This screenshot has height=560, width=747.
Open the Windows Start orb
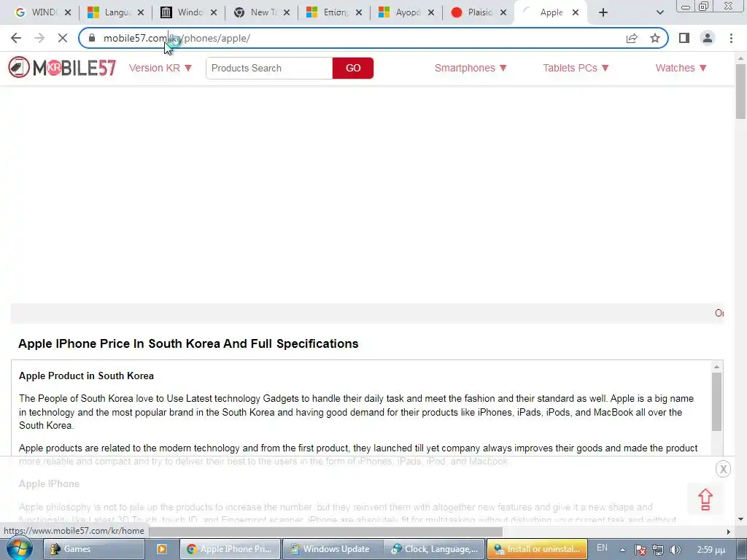coord(19,548)
